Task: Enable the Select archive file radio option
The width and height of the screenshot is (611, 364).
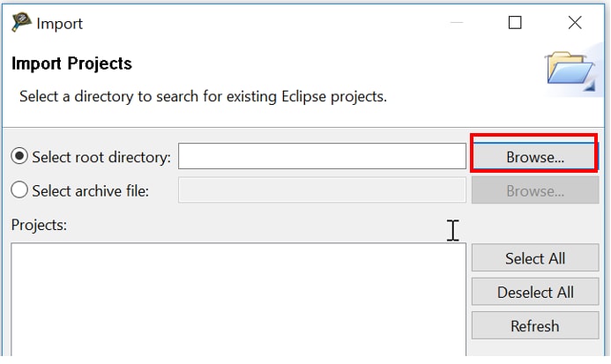Action: point(19,190)
